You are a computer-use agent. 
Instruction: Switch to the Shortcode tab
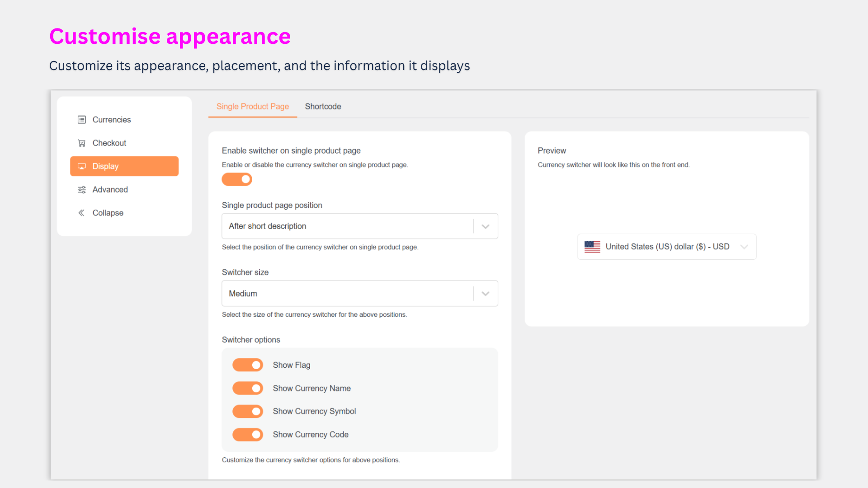tap(323, 107)
